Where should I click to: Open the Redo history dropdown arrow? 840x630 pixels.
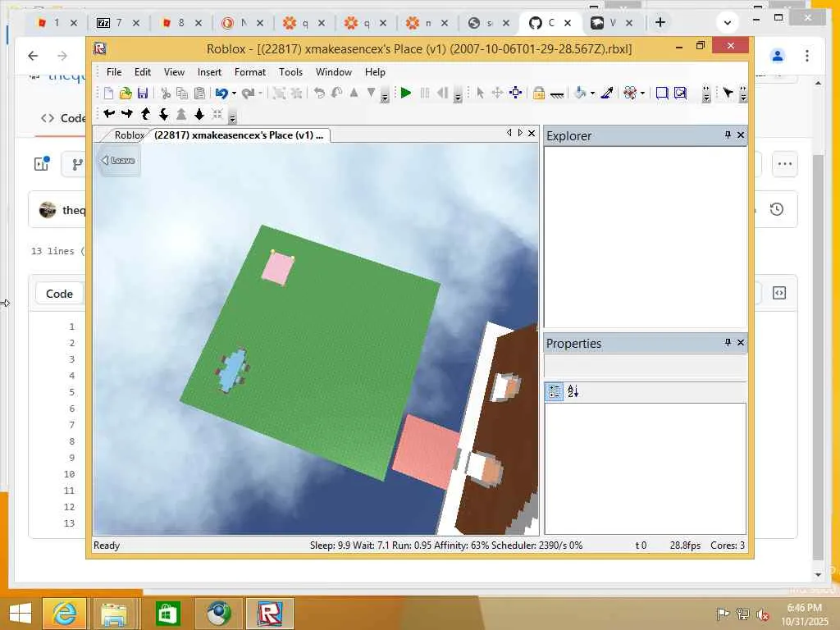(x=260, y=94)
